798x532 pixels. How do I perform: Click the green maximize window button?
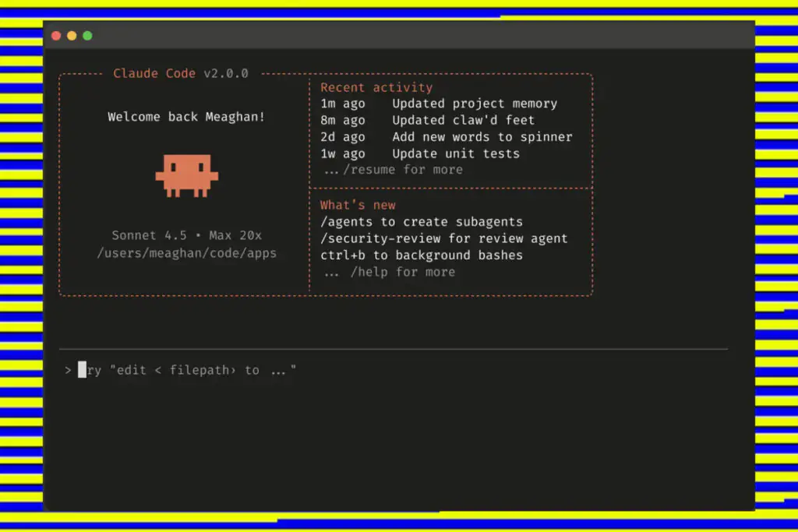click(x=87, y=36)
